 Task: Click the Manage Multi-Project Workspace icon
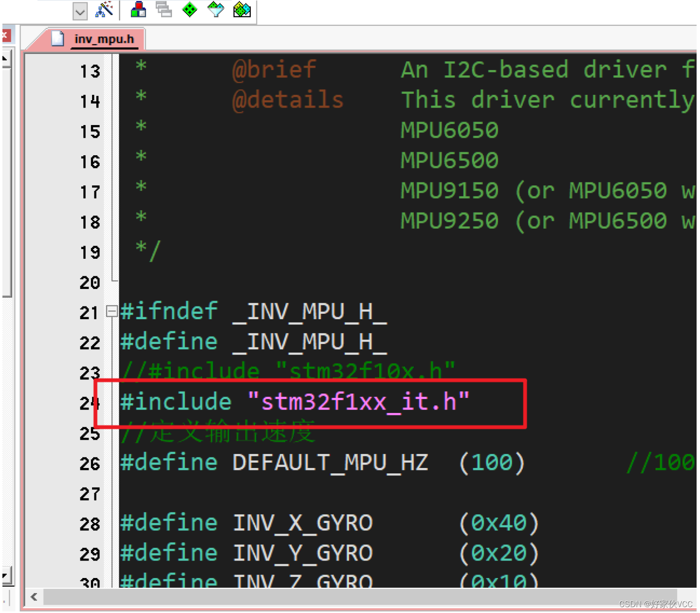(164, 9)
